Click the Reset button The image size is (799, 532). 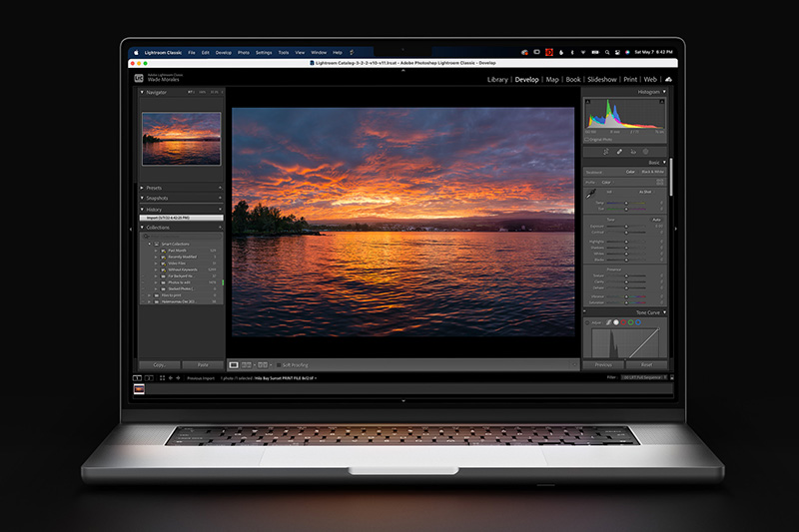[x=646, y=365]
